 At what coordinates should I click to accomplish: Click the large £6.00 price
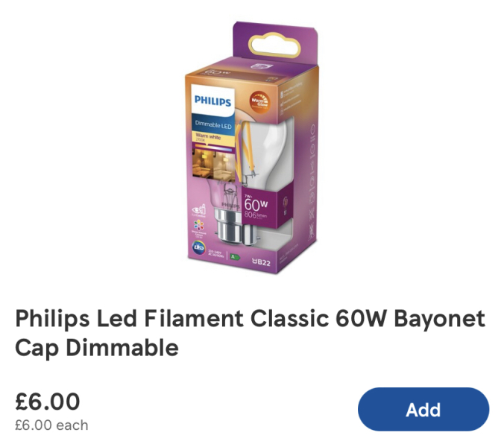tap(48, 402)
